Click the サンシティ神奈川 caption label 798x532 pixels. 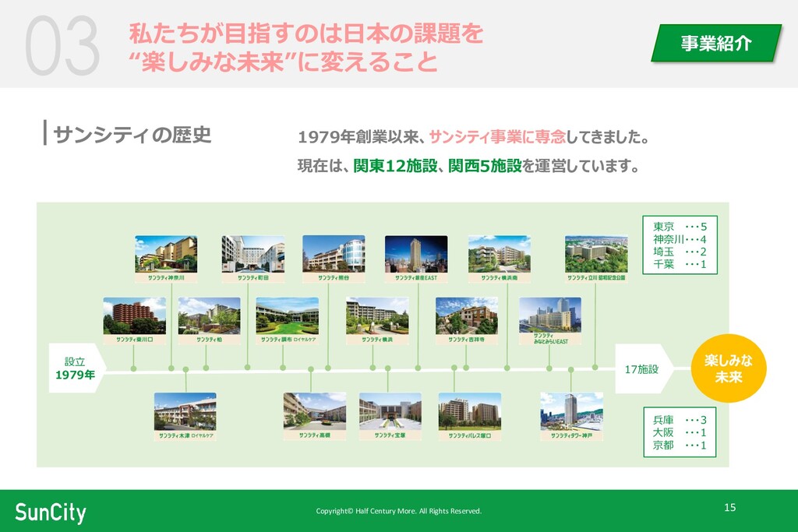coord(166,278)
